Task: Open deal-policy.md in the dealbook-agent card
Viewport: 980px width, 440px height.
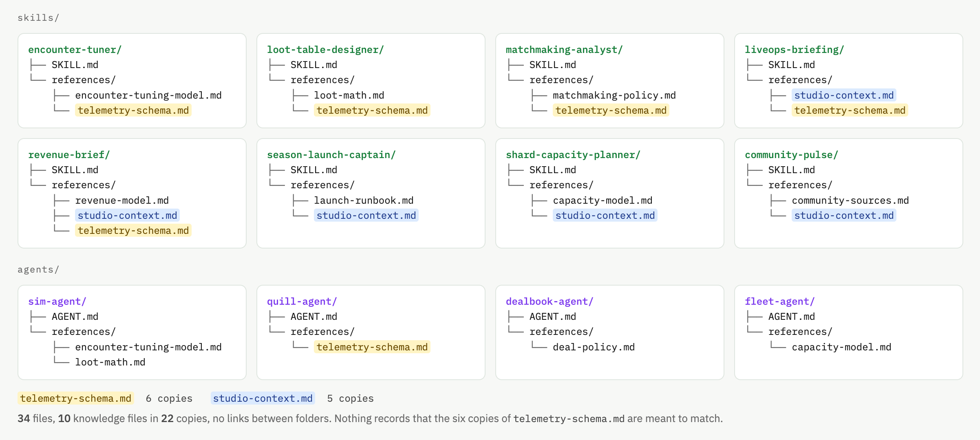Action: point(594,347)
